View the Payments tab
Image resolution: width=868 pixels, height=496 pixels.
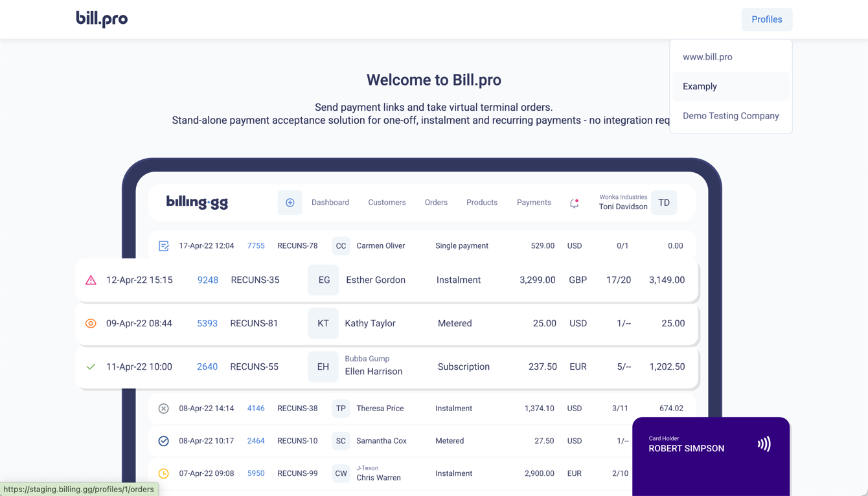[534, 203]
